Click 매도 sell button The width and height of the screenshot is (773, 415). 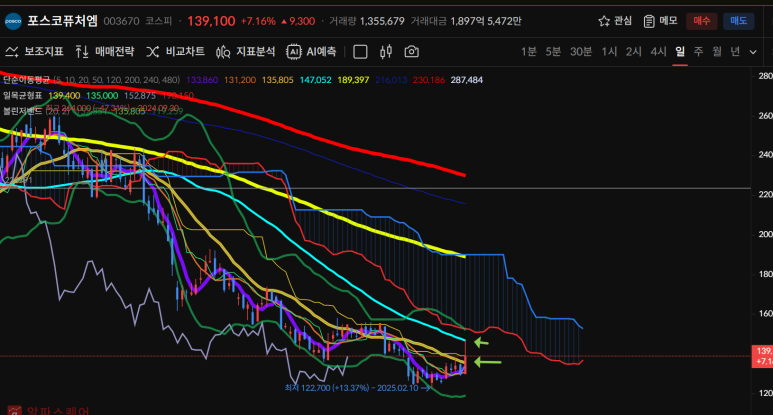tap(738, 21)
